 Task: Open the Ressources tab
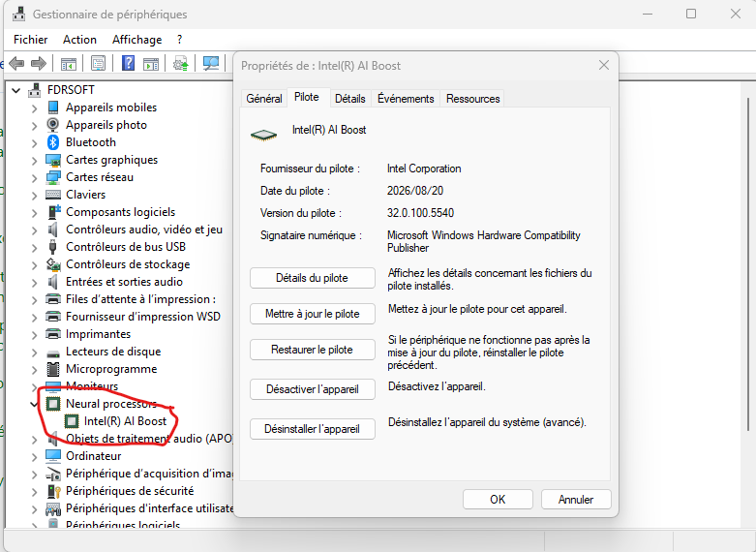472,99
